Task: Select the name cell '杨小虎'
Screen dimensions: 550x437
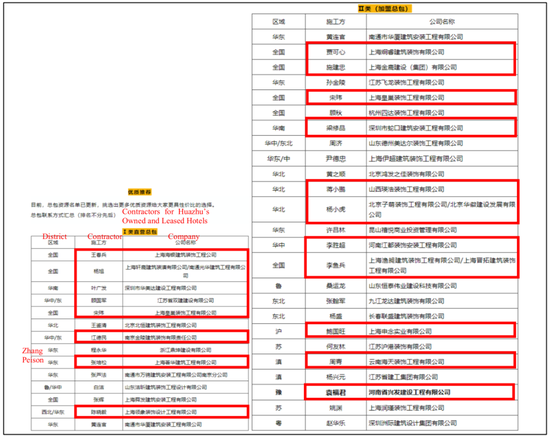Action: point(336,209)
